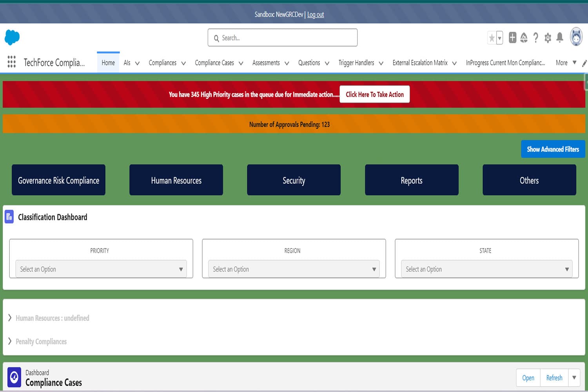588x392 pixels.
Task: Select the Others tile
Action: (529, 180)
